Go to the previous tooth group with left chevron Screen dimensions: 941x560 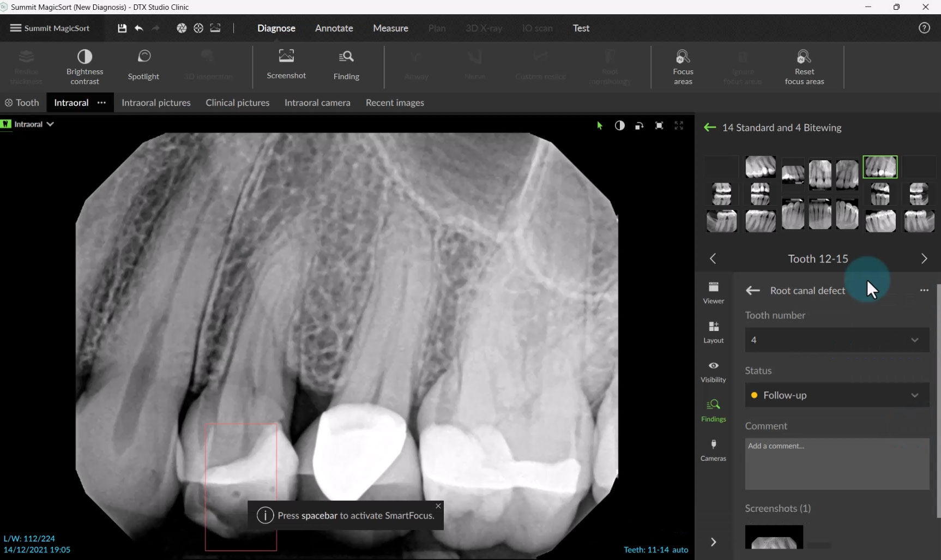point(713,258)
